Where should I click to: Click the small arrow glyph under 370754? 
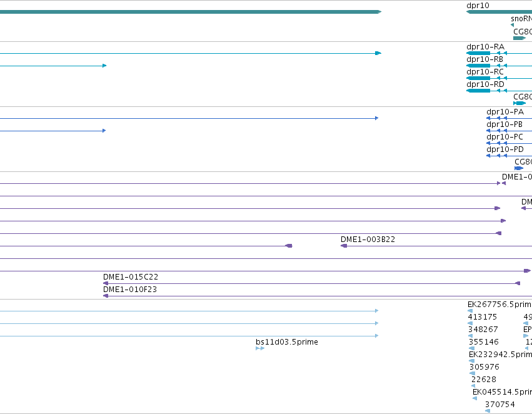(487, 411)
